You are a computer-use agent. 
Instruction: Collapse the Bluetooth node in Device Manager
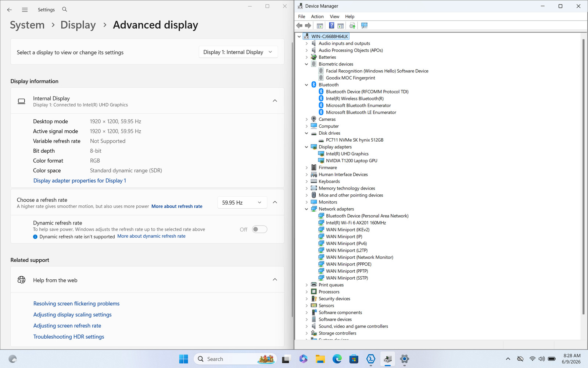coord(306,85)
